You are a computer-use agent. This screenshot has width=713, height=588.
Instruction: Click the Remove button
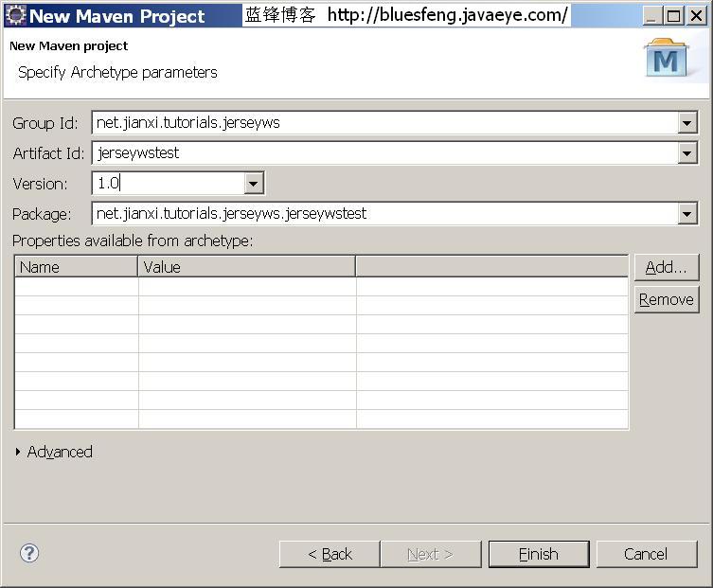point(667,299)
